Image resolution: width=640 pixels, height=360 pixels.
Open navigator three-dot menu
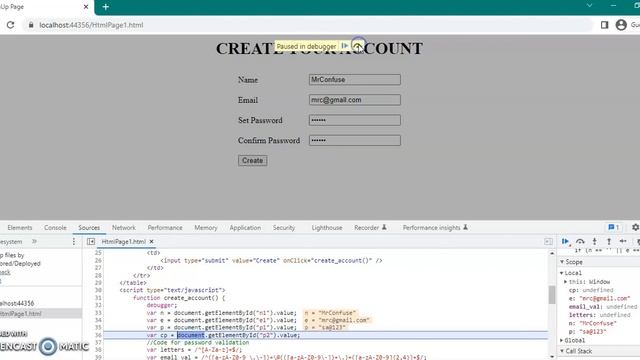tap(74, 242)
